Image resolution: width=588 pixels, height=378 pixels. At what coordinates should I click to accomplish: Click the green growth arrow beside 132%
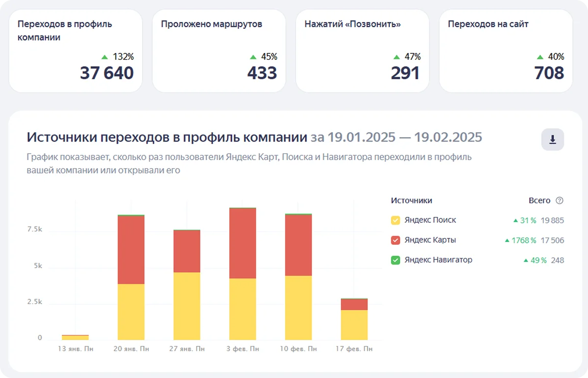105,57
